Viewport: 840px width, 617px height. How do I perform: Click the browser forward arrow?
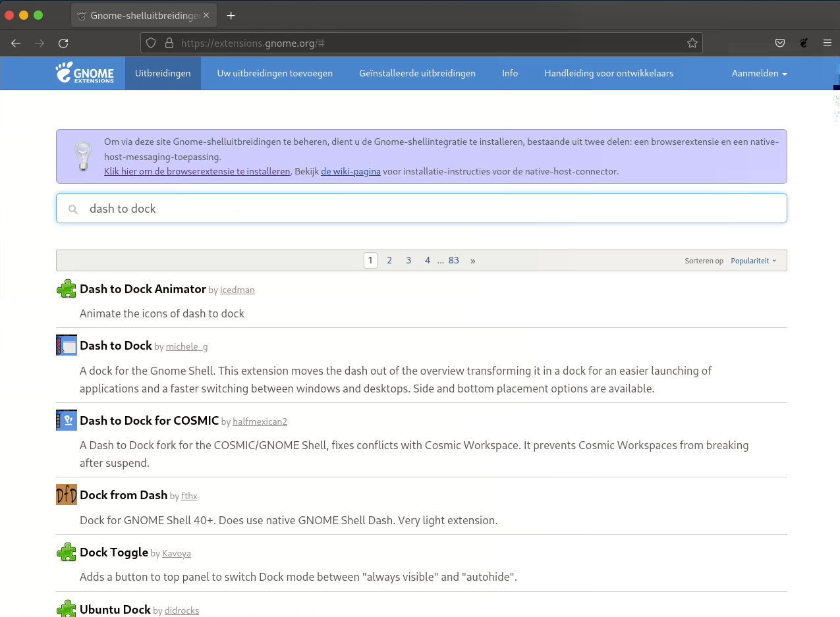[40, 43]
